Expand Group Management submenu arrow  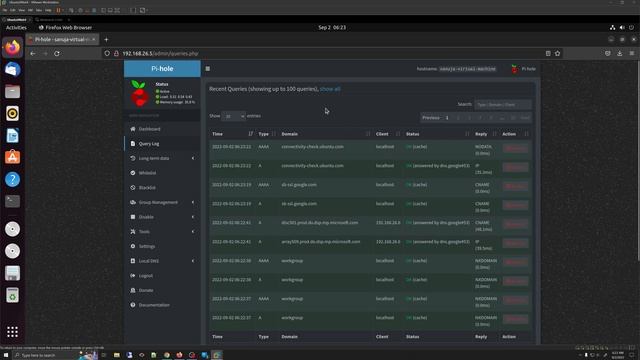[193, 202]
